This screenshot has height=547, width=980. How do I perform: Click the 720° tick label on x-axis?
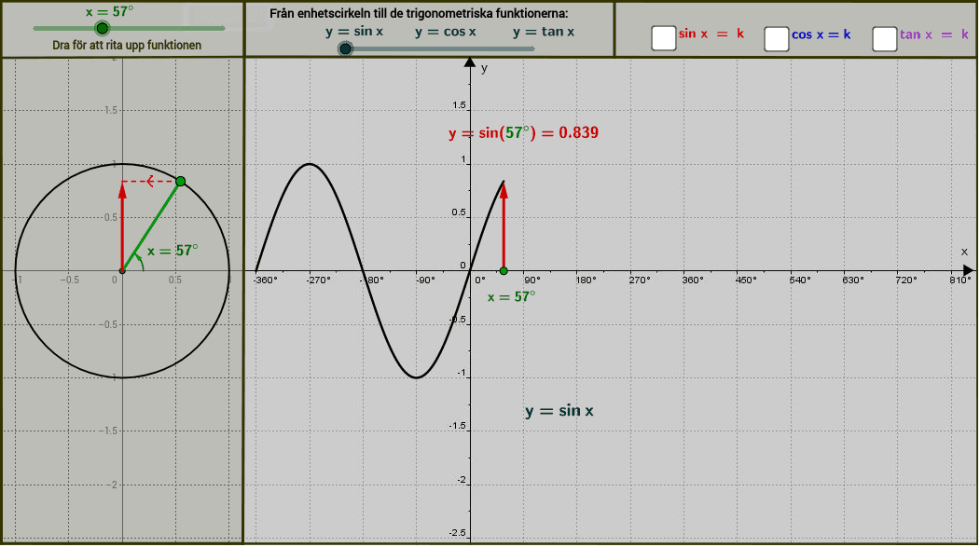click(x=906, y=280)
